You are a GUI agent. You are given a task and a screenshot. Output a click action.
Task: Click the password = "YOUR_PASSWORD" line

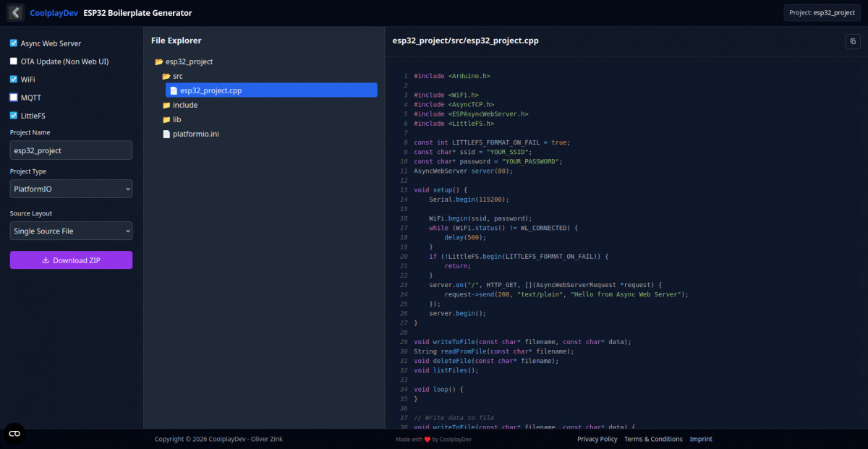pyautogui.click(x=488, y=161)
